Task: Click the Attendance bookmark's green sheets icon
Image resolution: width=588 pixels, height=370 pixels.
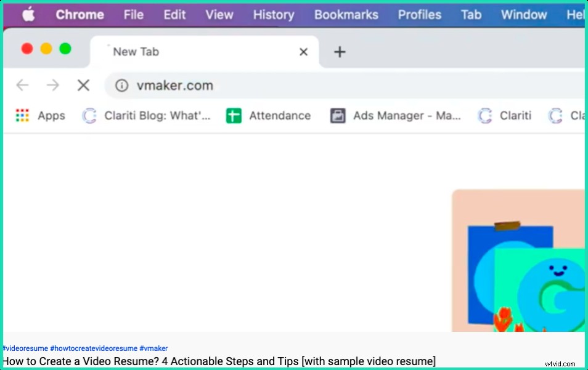Action: click(x=234, y=115)
